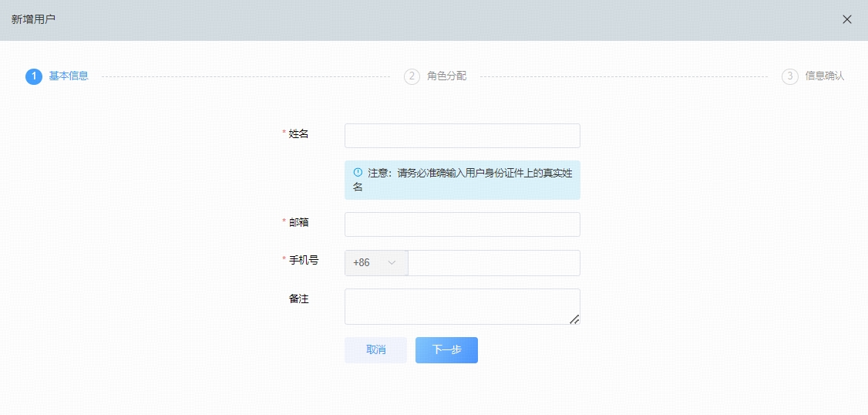Select step 1 基本信息 circle
Image resolution: width=868 pixels, height=415 pixels.
(34, 76)
